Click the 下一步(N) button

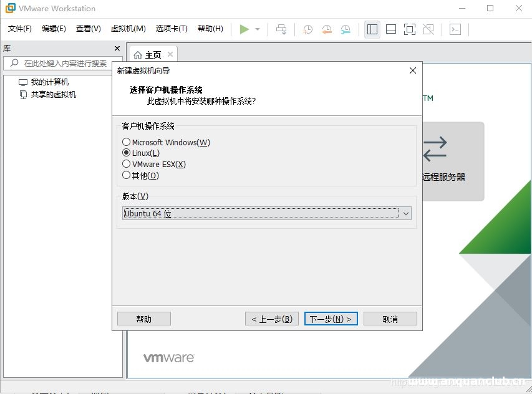click(330, 318)
